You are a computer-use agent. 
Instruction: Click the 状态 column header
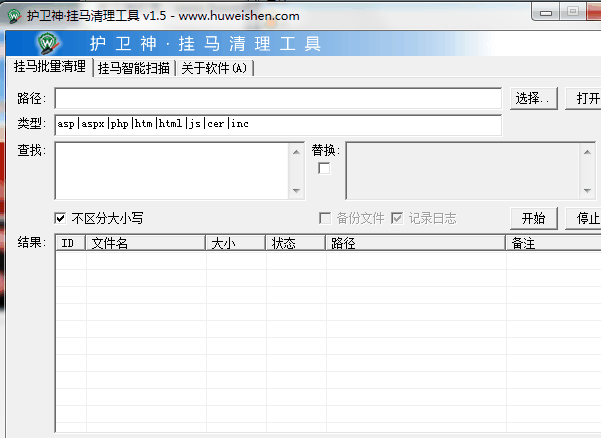tap(294, 243)
